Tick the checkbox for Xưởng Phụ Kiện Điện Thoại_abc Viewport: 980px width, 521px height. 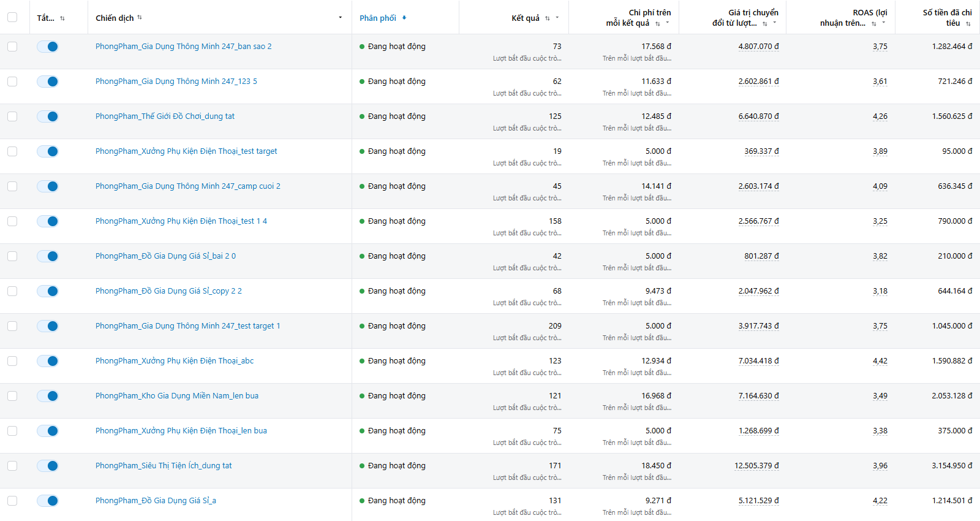(x=12, y=361)
